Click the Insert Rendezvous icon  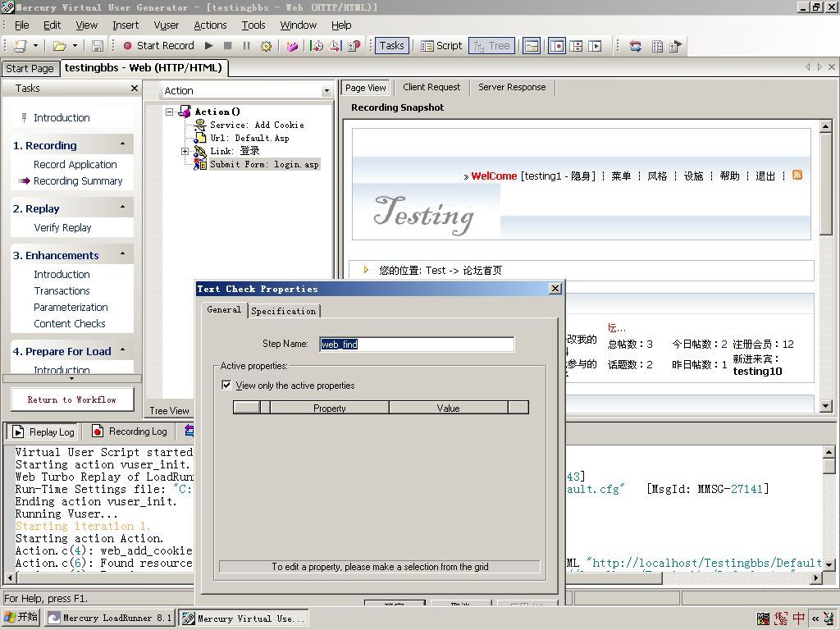(354, 46)
